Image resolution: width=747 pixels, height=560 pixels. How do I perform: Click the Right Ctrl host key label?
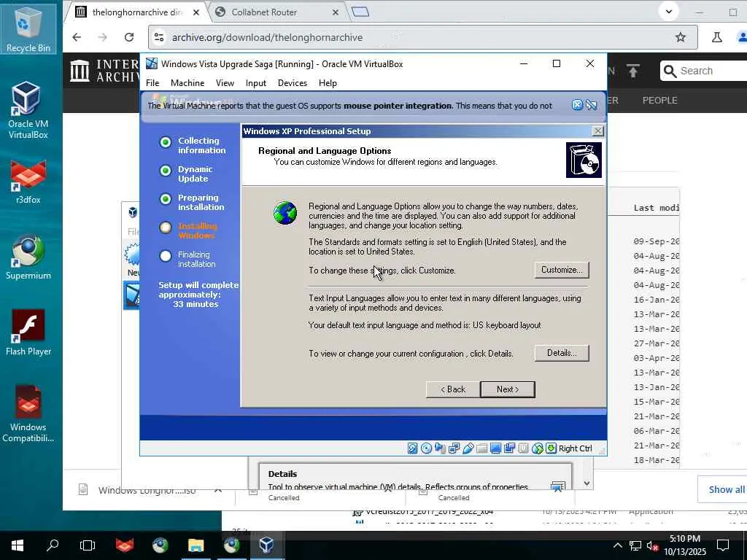point(575,448)
